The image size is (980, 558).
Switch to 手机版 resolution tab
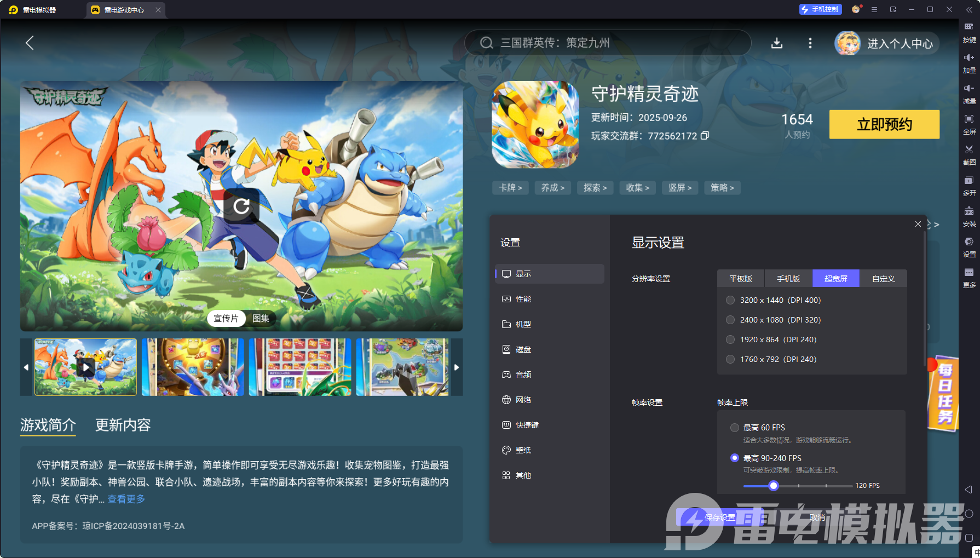788,279
